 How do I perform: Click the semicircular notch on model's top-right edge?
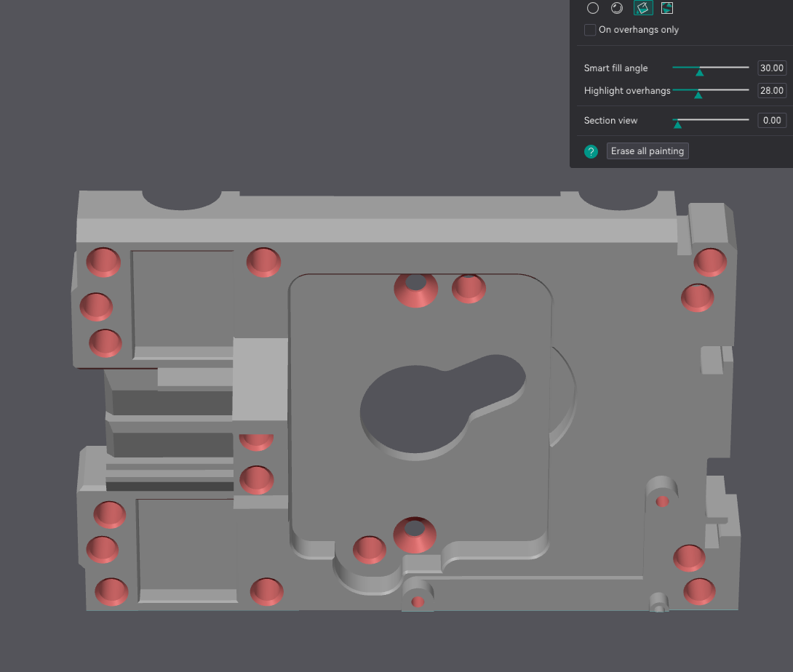tap(619, 199)
